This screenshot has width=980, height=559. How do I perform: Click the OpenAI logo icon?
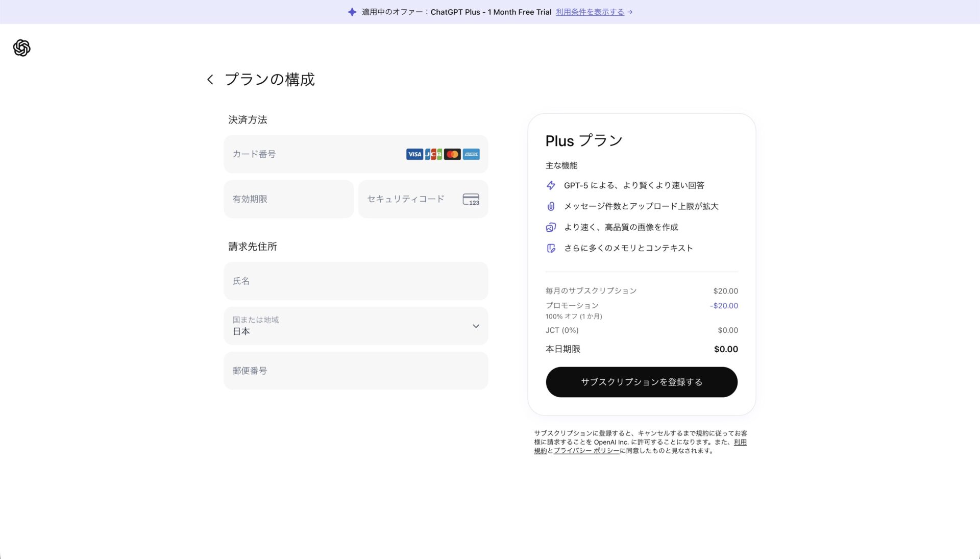(21, 48)
